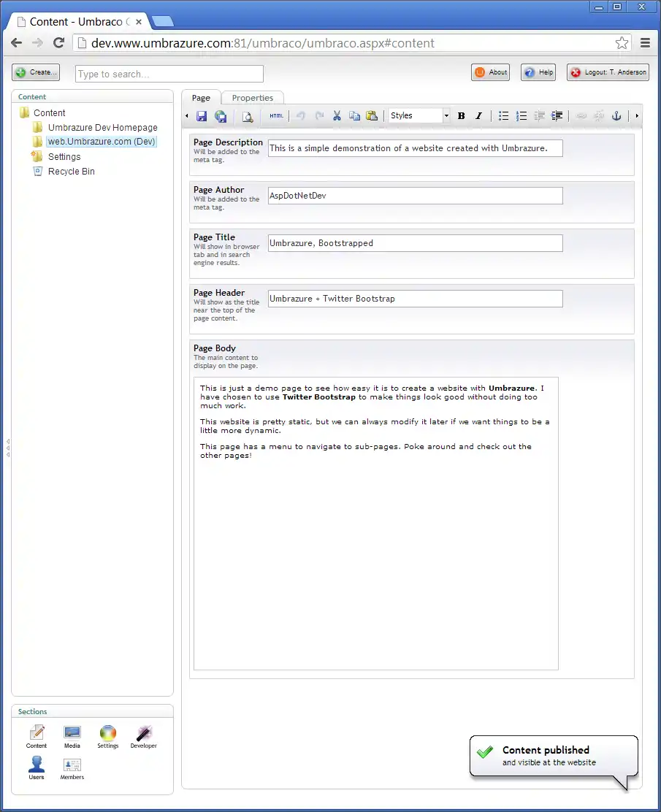The height and width of the screenshot is (812, 661).
Task: Click the browser Forward arrow
Action: click(37, 43)
